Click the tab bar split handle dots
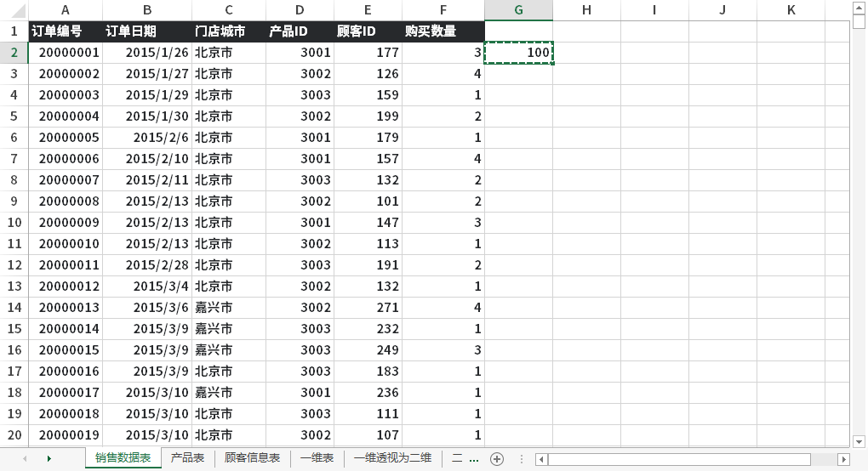868x471 pixels. (521, 459)
